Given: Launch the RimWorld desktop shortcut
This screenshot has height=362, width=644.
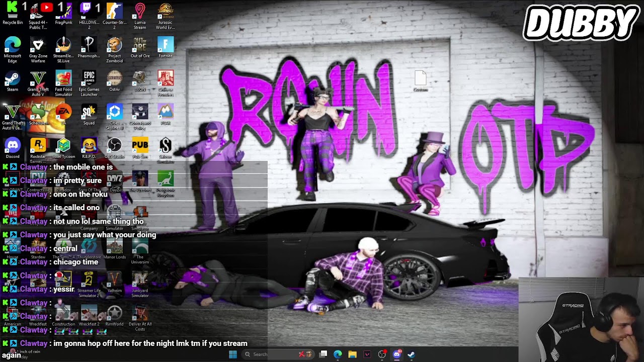Looking at the screenshot, I should click(114, 316).
